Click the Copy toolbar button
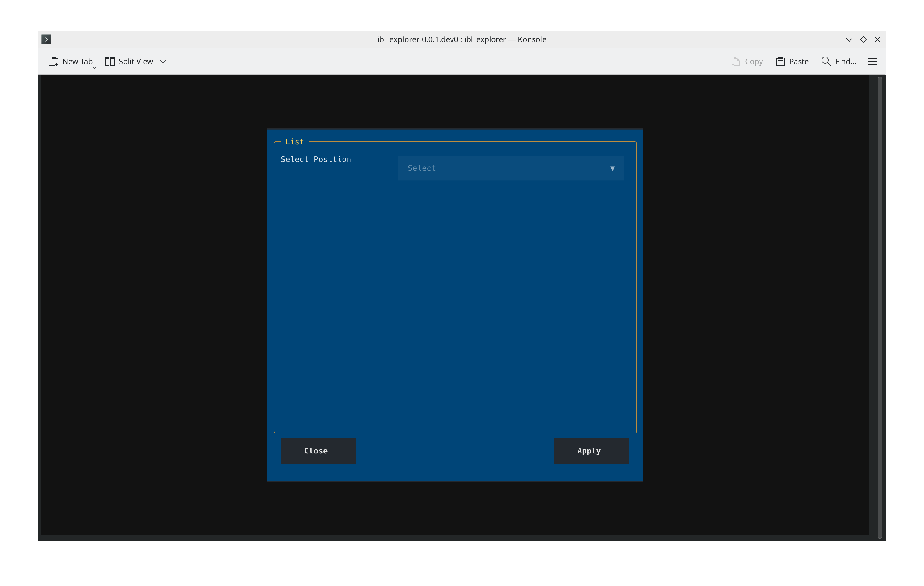 coord(747,62)
